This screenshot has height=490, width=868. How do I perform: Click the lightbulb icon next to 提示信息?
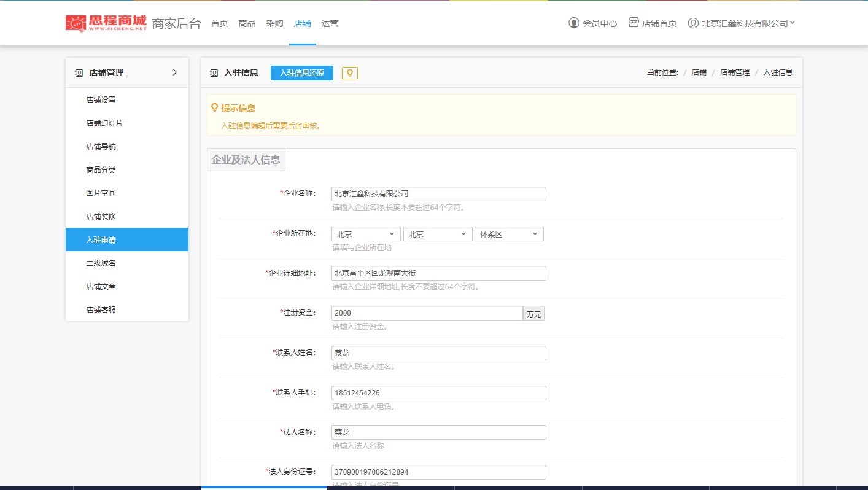click(214, 107)
